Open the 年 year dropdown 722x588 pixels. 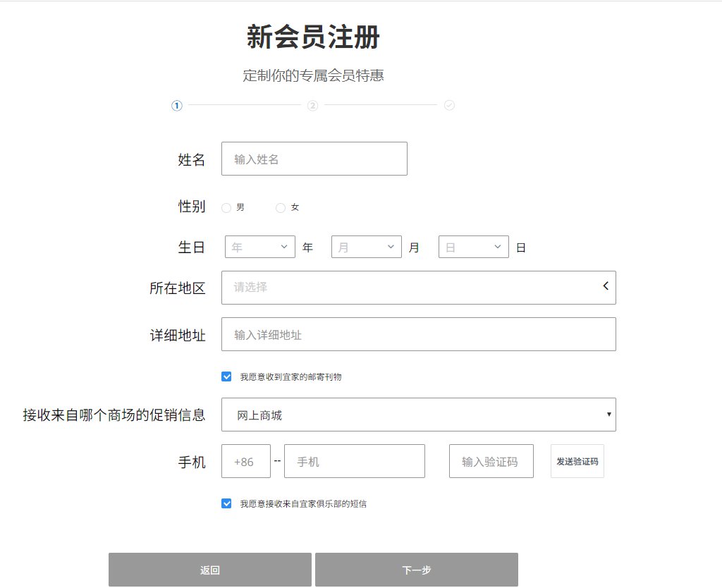click(259, 247)
